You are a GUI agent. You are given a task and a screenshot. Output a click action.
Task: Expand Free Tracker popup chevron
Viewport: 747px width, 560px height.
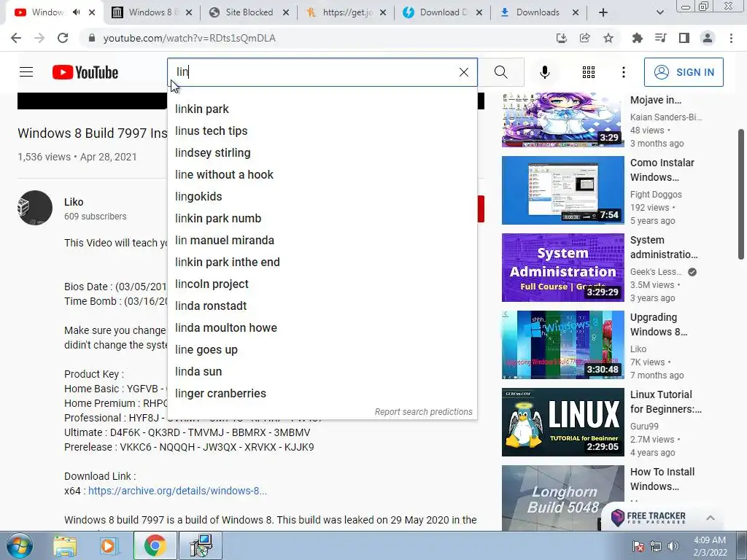coord(711,518)
